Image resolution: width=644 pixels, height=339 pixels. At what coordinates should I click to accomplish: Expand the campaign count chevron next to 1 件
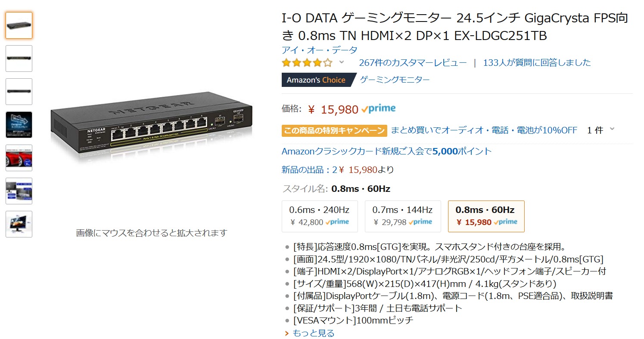click(612, 129)
